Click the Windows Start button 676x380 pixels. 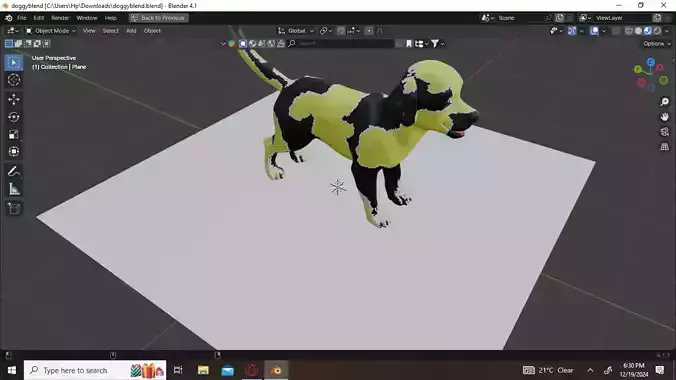pos(12,370)
